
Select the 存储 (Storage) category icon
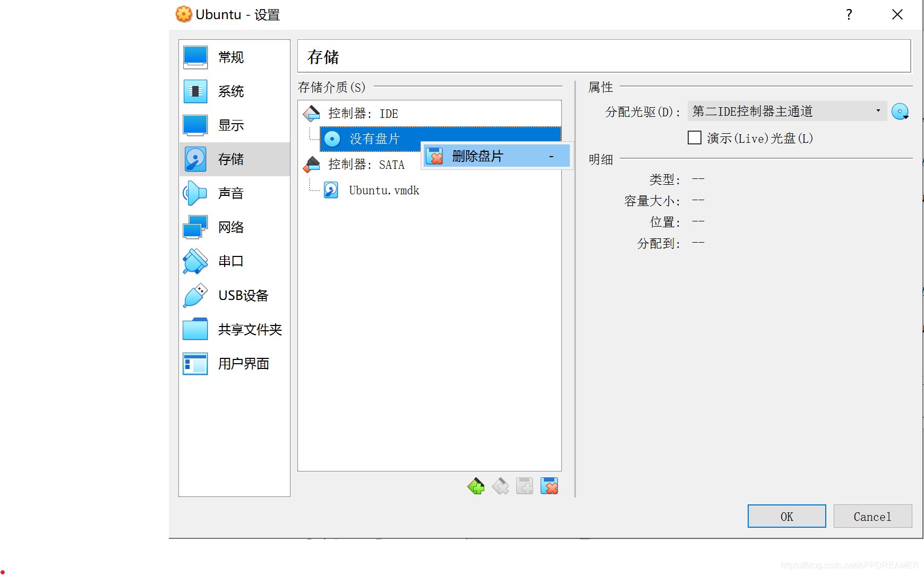195,159
